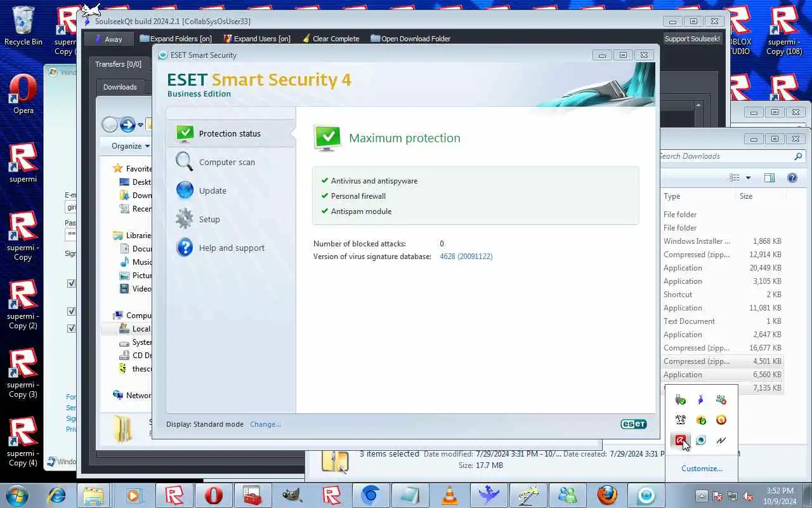Open the red toolbox app on the taskbar
The image size is (812, 508).
click(x=253, y=495)
